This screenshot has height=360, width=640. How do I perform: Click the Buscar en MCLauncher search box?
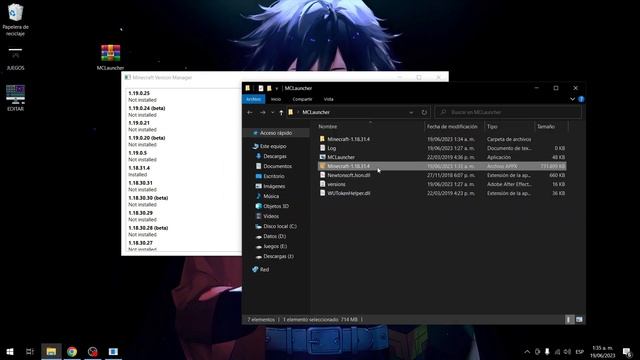point(508,112)
